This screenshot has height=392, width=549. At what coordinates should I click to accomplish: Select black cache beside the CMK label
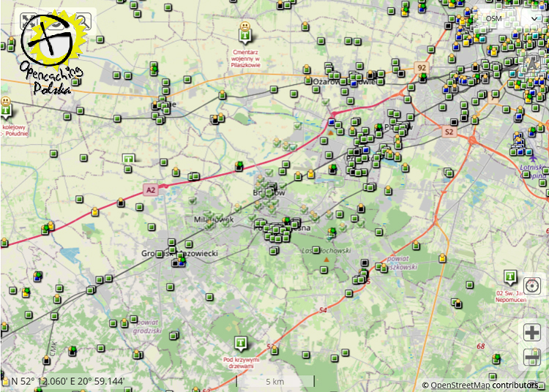(46, 360)
